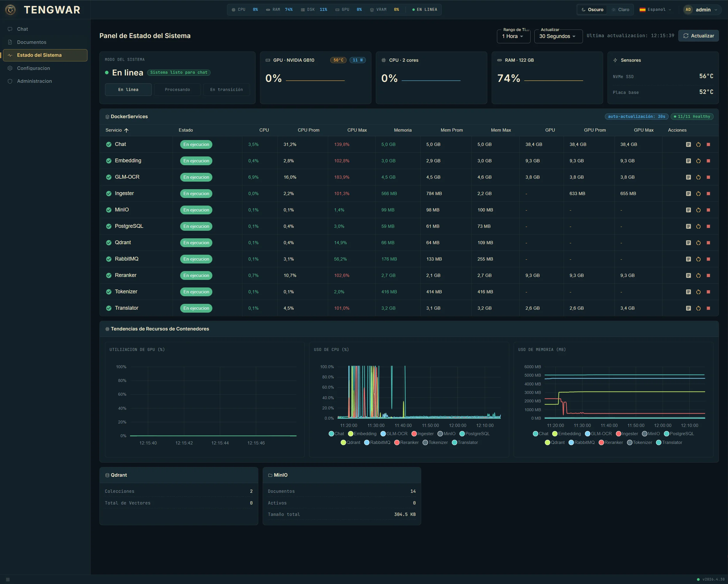Toggle Chat series in CPU usage legend

[336, 434]
